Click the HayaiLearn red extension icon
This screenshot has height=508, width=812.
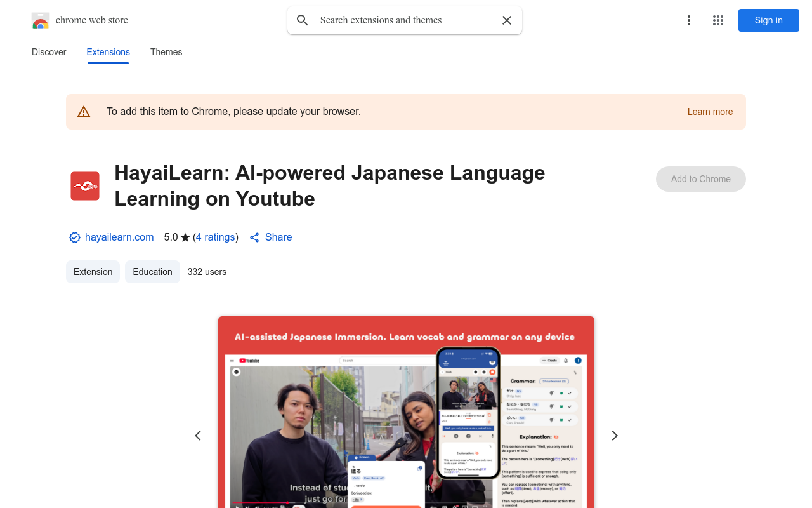[85, 186]
